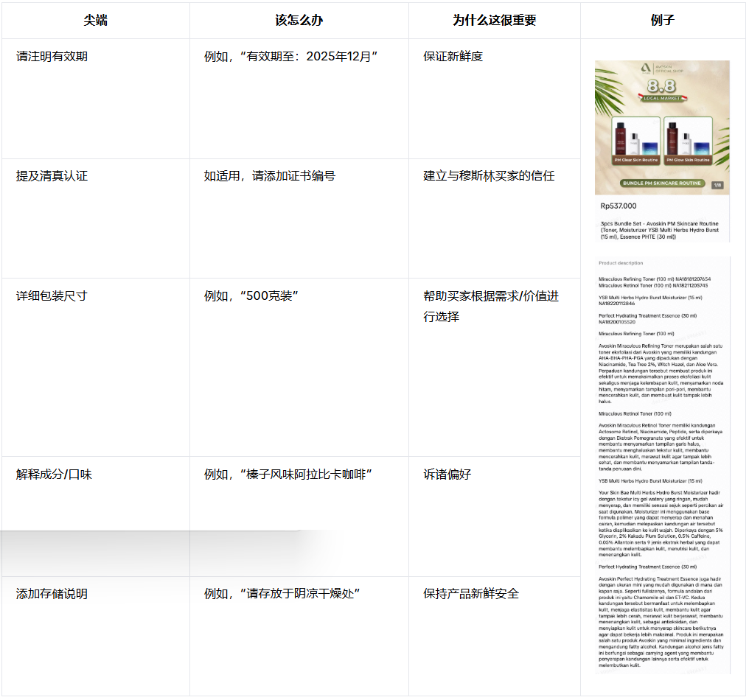Select the 提及清真认证 cell

point(52,176)
